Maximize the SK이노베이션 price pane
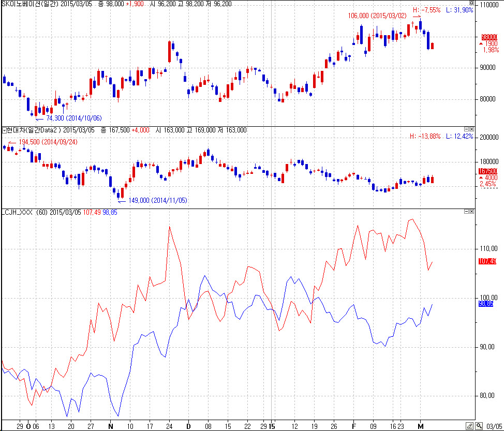The height and width of the screenshot is (431, 504). [x=471, y=3]
